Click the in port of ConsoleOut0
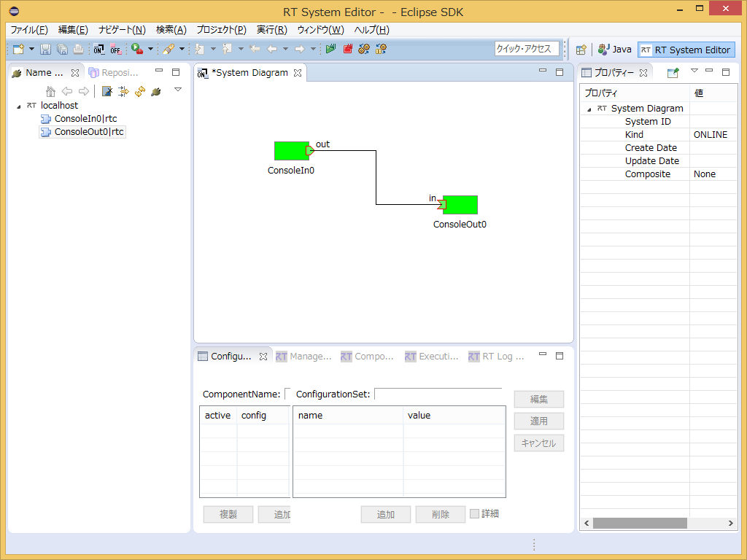The width and height of the screenshot is (747, 560). (x=441, y=205)
